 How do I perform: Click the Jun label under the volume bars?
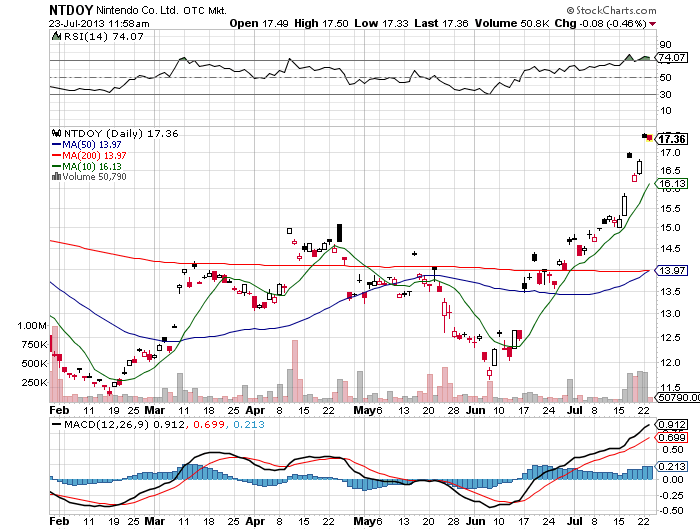click(x=475, y=410)
